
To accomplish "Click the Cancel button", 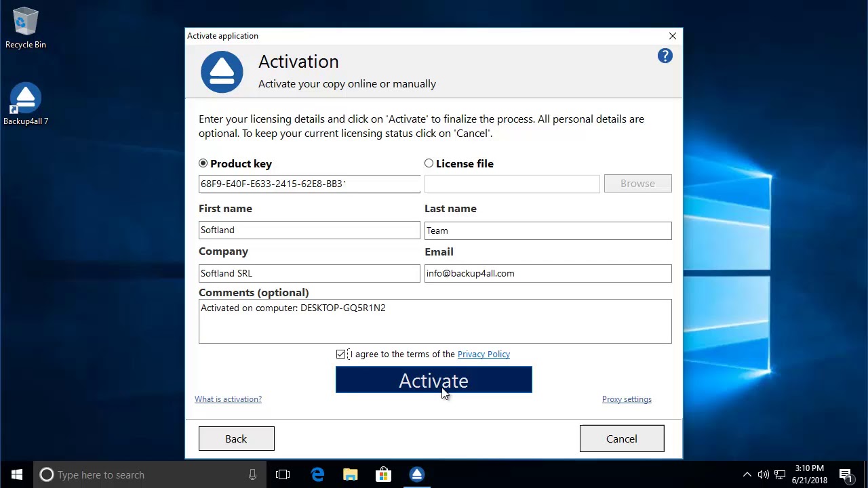I will (622, 439).
